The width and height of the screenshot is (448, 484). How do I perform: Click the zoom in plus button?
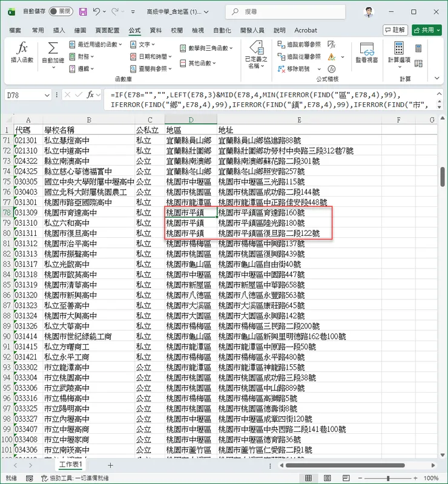coord(415,478)
